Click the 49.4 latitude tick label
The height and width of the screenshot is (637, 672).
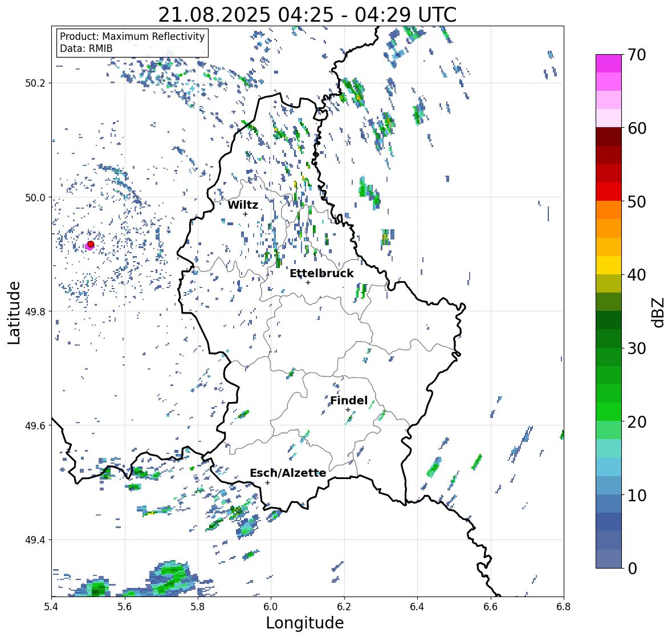35,540
